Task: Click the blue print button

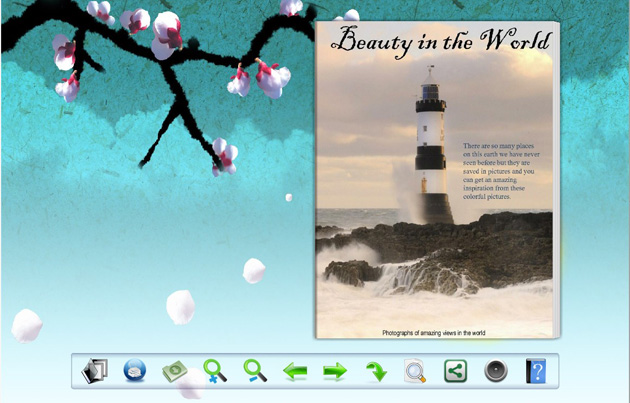Action: [135, 370]
